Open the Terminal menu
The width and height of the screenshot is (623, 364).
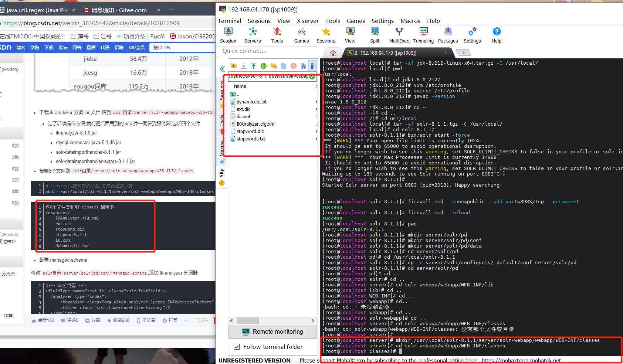tap(229, 21)
